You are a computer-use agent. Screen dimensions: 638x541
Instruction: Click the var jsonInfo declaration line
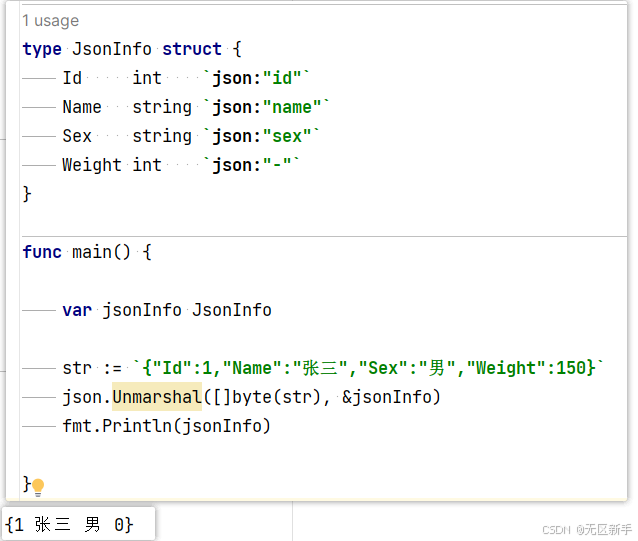tap(167, 310)
